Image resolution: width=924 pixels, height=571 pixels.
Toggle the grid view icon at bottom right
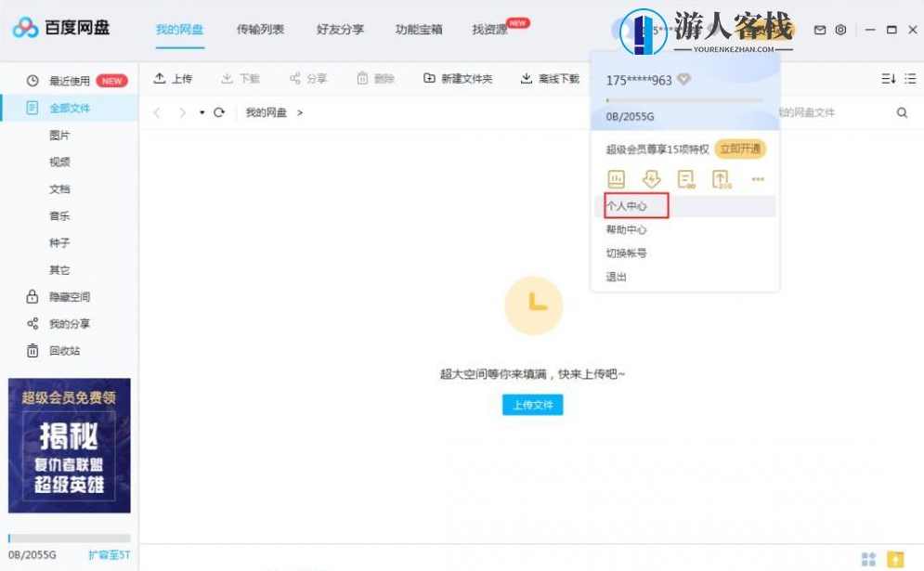(x=869, y=558)
